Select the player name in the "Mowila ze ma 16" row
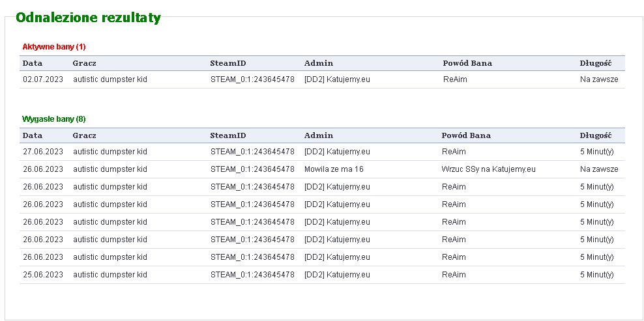644x321 pixels. point(110,169)
